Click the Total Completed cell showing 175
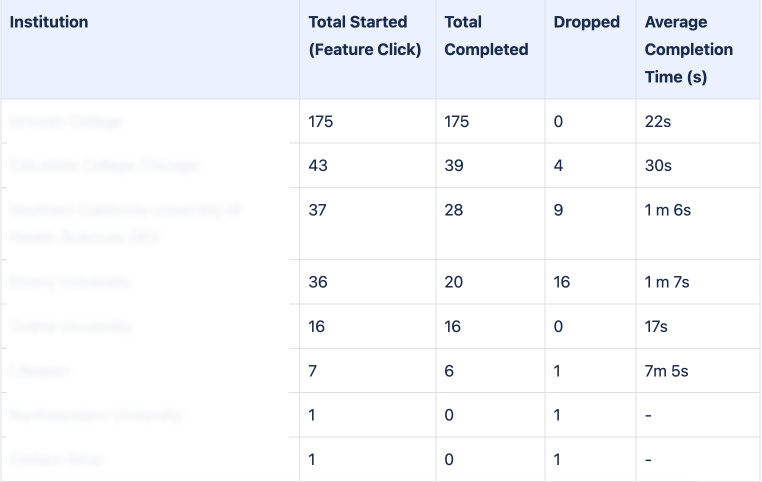The width and height of the screenshot is (762, 482). pos(457,122)
